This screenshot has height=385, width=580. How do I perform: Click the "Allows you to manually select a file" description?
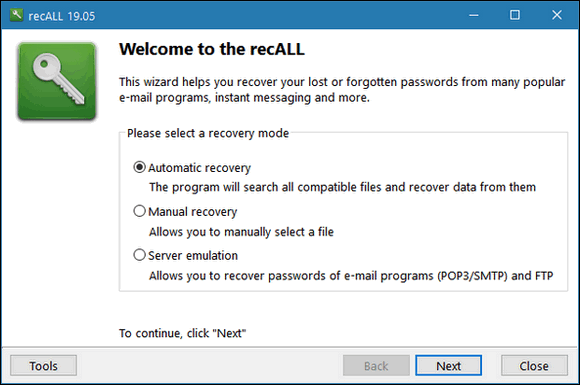click(241, 232)
